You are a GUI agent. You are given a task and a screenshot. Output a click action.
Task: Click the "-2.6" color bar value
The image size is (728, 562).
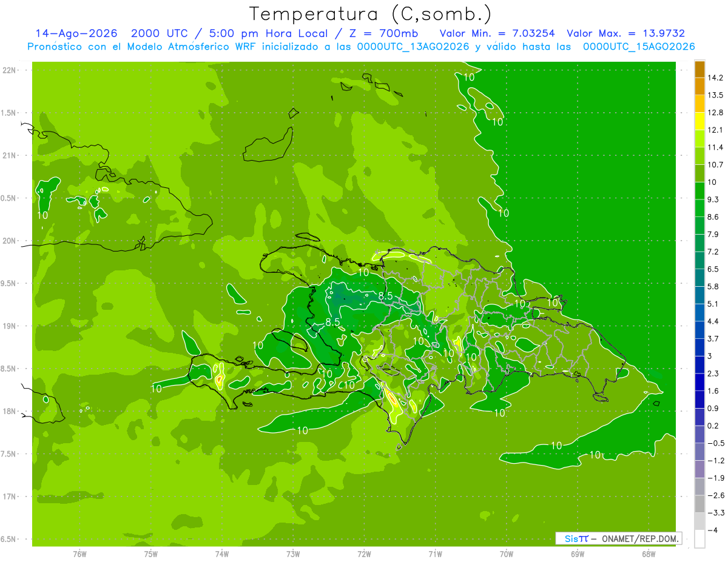pyautogui.click(x=715, y=495)
